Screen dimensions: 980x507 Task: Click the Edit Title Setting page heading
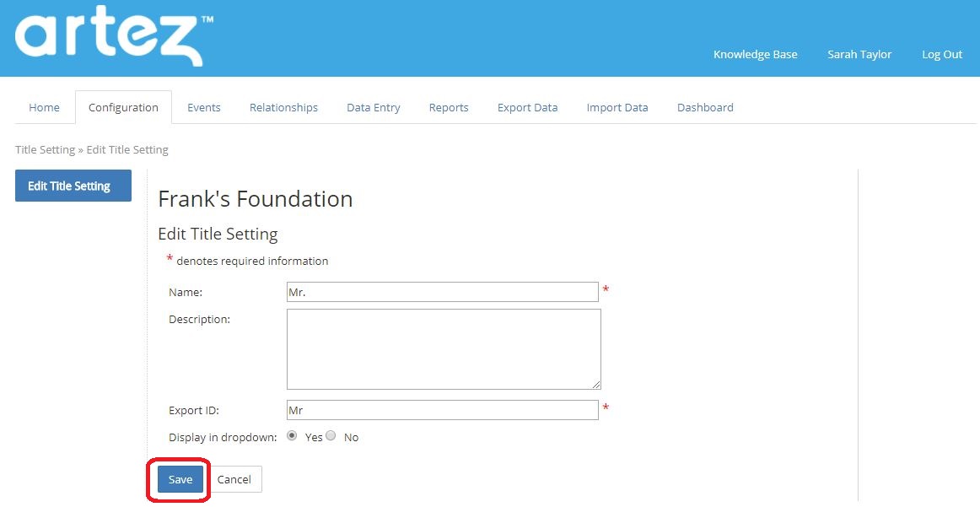(218, 235)
